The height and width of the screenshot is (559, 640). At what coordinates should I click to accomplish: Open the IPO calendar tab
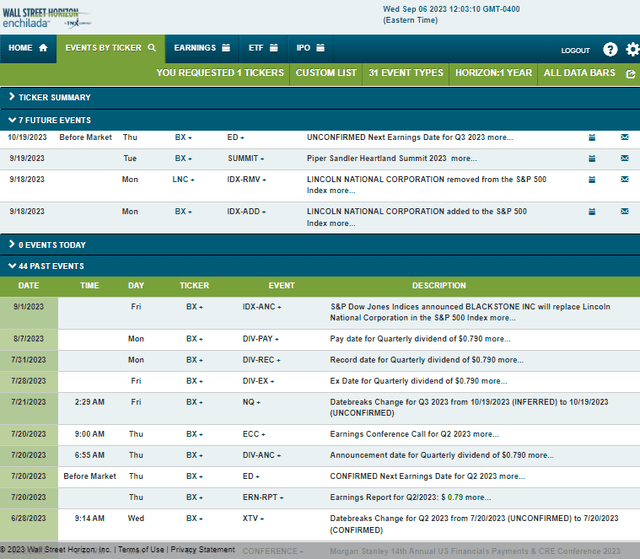[x=311, y=48]
